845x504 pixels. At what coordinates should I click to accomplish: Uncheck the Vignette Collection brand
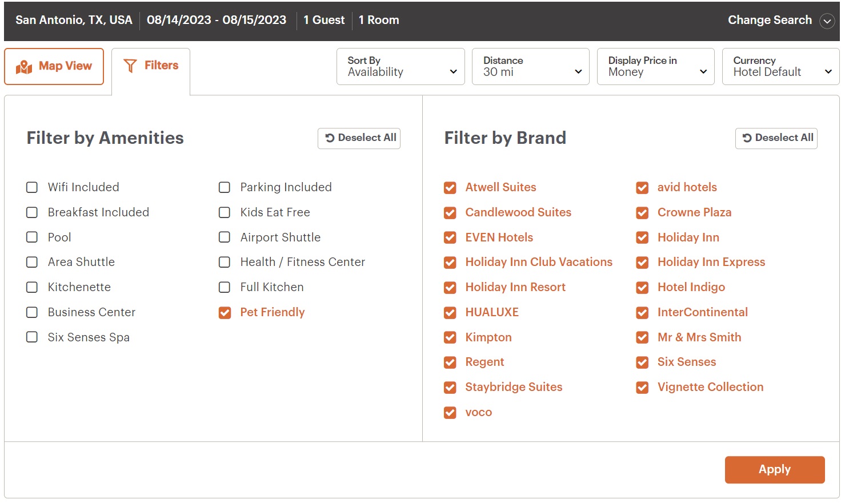642,388
